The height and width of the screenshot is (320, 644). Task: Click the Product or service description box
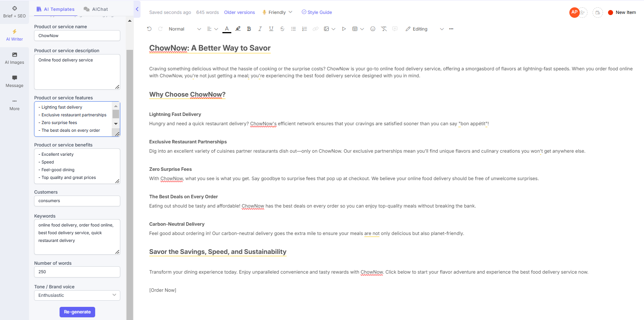tap(77, 72)
